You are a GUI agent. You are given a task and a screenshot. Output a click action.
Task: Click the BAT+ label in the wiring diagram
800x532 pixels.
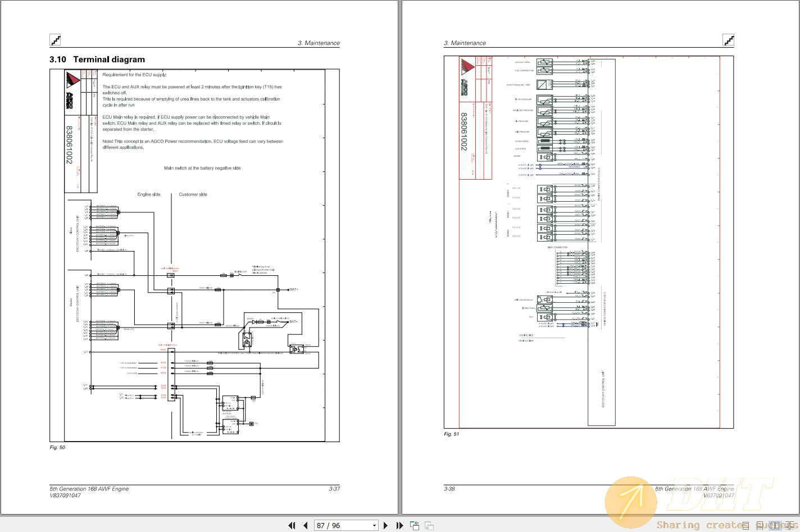click(x=293, y=290)
